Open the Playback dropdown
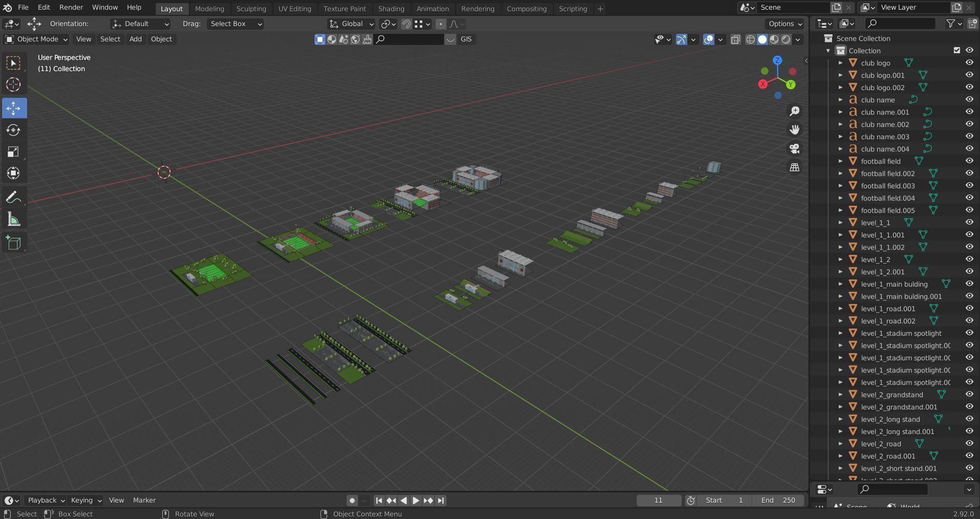The image size is (980, 519). [46, 501]
